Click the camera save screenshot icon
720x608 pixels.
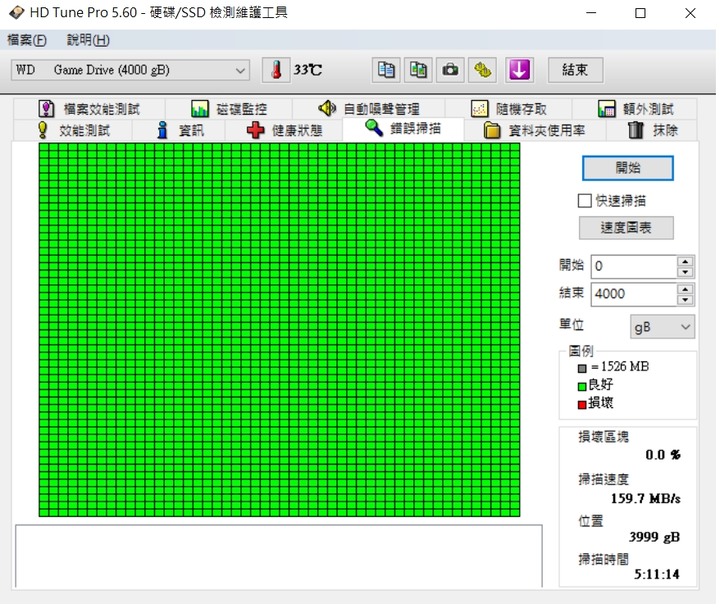450,70
